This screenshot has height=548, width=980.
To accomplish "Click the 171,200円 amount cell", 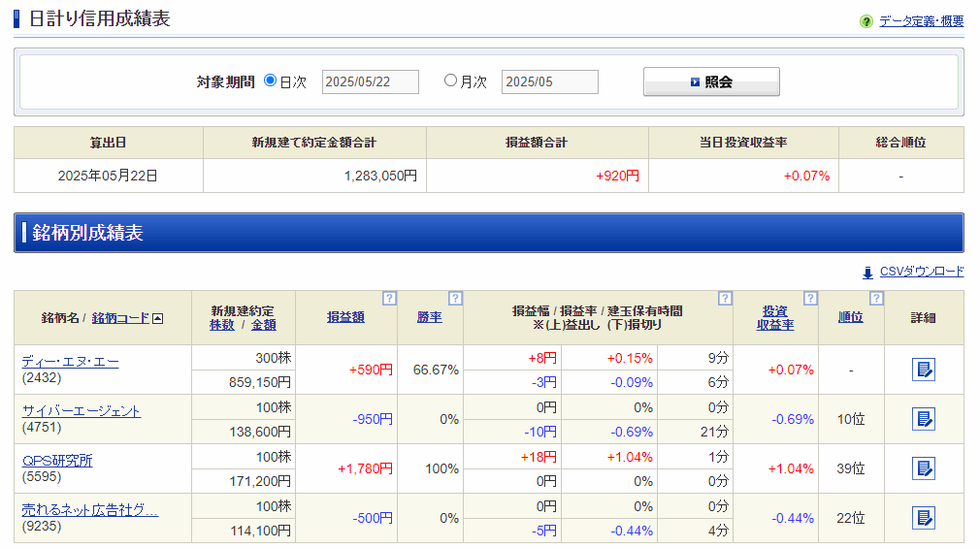I will 244,480.
